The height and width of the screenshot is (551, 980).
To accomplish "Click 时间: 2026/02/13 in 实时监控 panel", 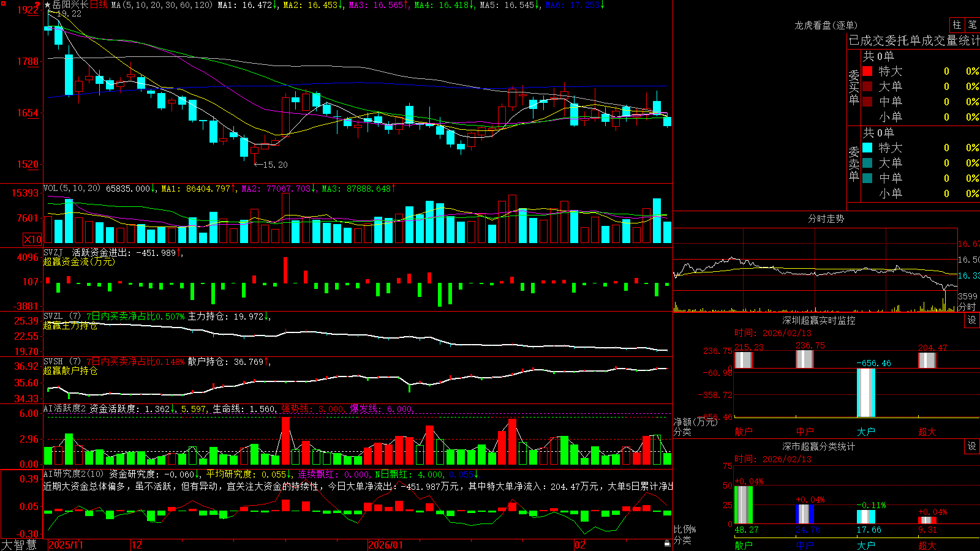I will click(x=773, y=333).
